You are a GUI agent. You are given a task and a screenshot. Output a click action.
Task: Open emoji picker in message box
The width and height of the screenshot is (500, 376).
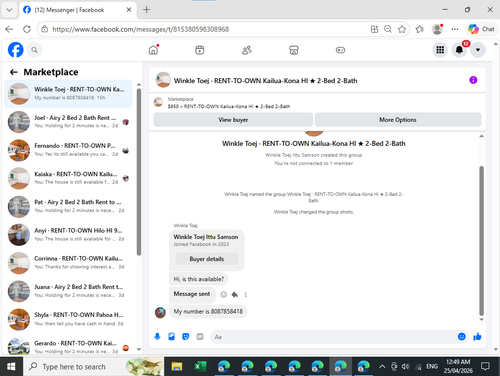click(461, 337)
